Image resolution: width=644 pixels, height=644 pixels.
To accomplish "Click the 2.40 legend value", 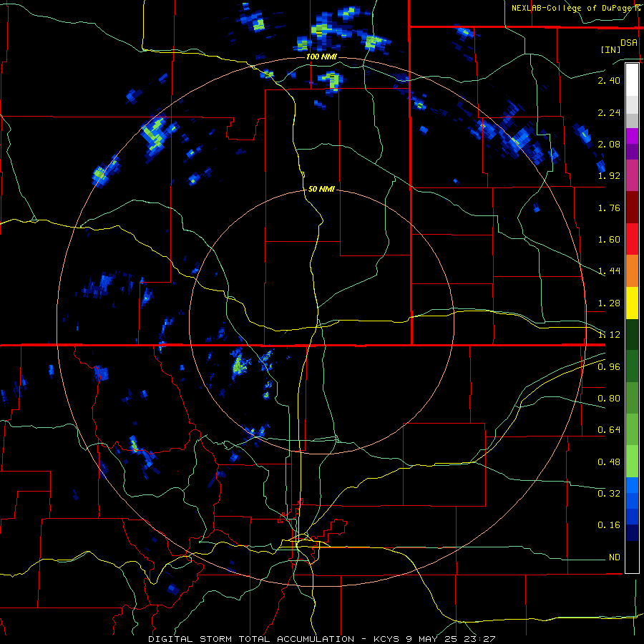I will pyautogui.click(x=609, y=80).
